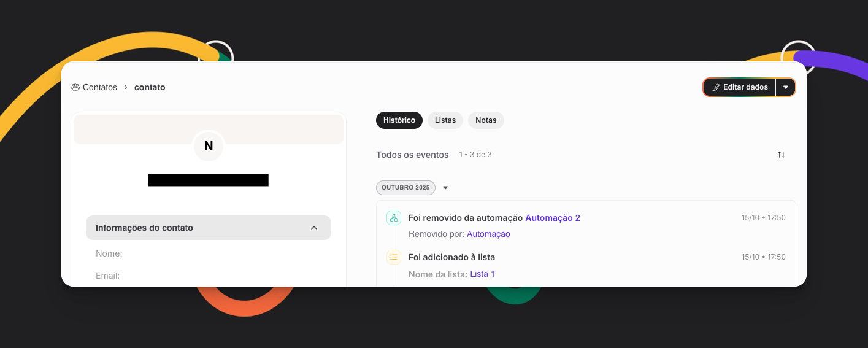Collapse the Informações do contato section
868x348 pixels.
(x=313, y=228)
